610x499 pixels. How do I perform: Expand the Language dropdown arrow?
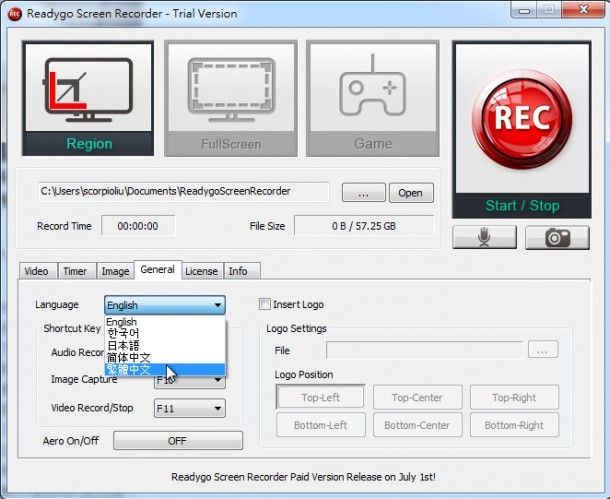[x=217, y=305]
